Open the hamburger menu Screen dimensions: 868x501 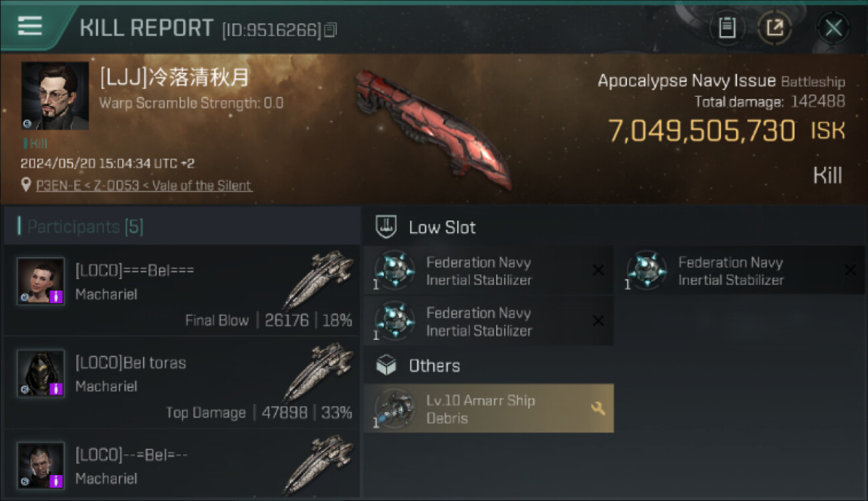(30, 26)
